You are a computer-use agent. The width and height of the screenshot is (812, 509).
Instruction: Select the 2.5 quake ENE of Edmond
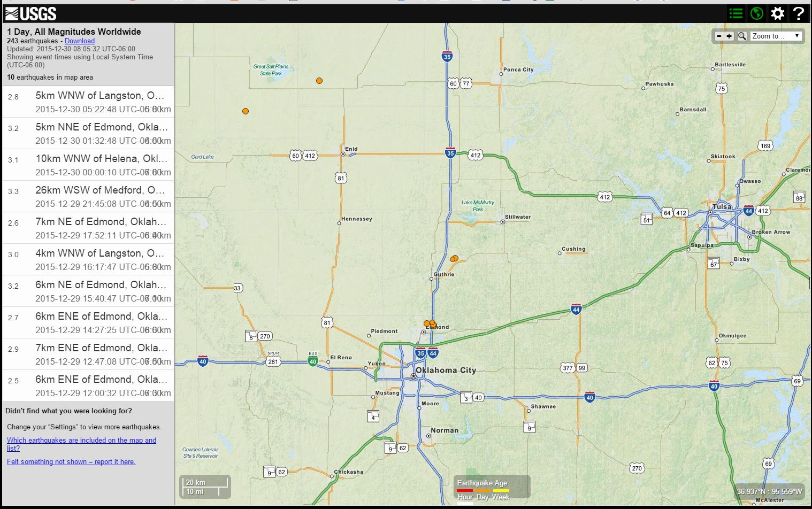click(x=88, y=385)
